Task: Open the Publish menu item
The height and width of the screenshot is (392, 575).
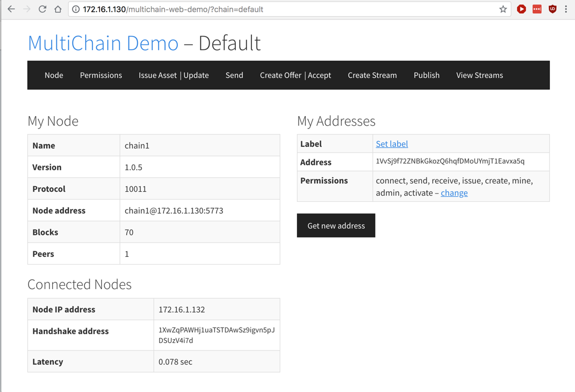Action: 427,75
